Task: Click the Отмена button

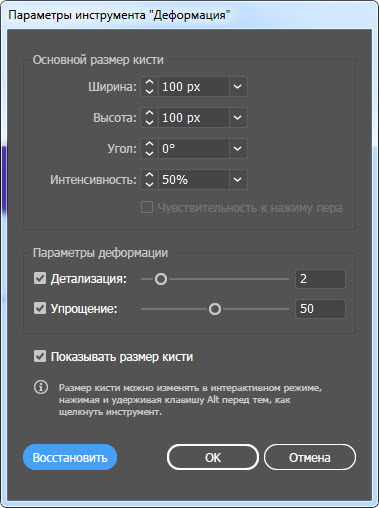Action: (x=310, y=457)
